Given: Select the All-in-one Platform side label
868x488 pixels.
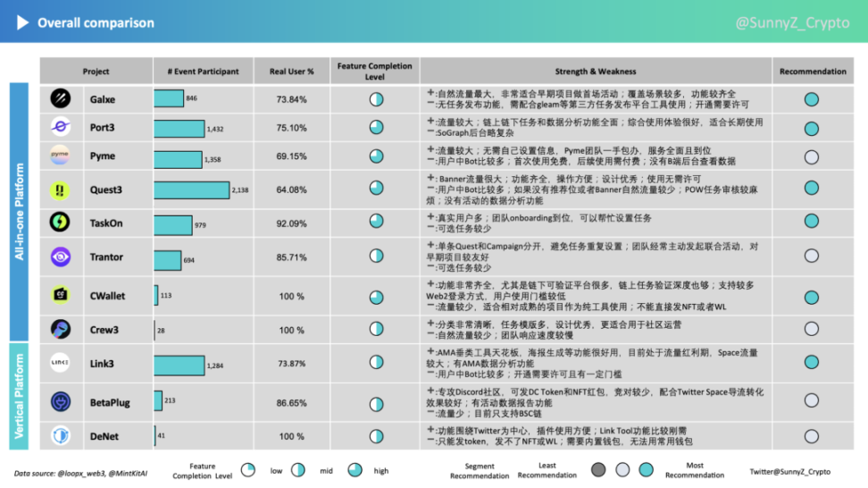Looking at the screenshot, I should 21,213.
